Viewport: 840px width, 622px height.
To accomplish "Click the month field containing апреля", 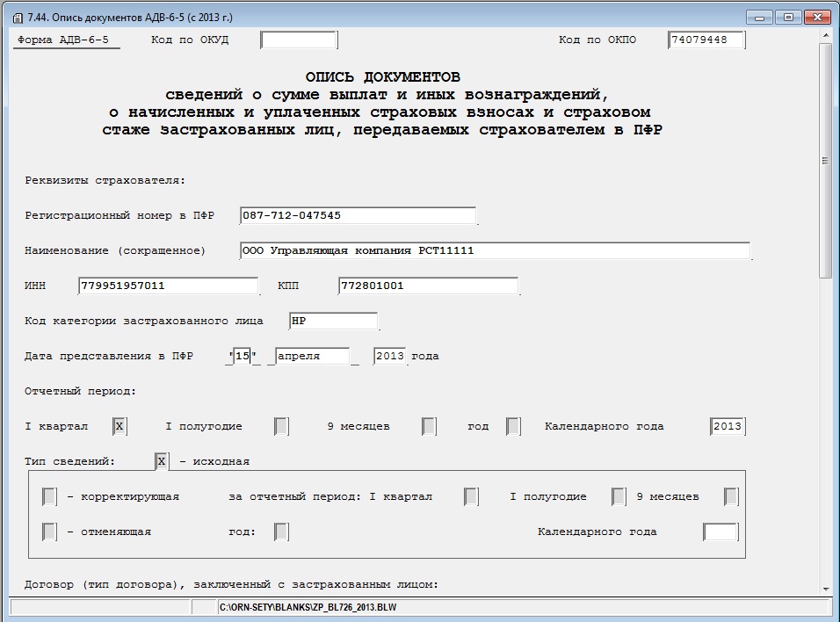I will tap(312, 357).
